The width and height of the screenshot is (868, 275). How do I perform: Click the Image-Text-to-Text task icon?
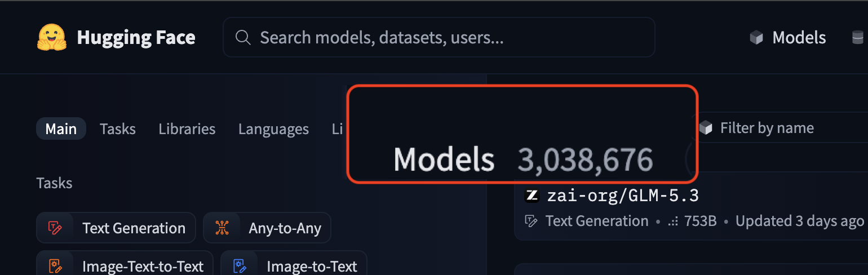[55, 266]
